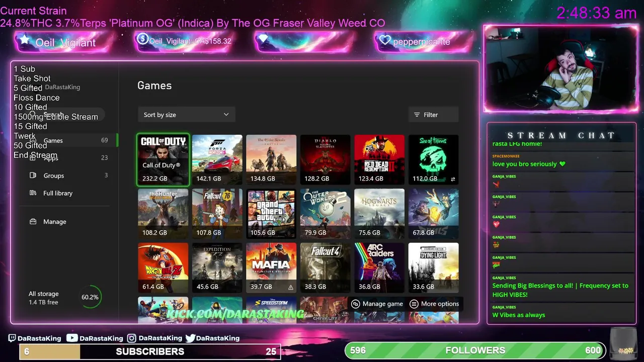Click the Twitter bird logo beside DaRastaKing
Screen dimensions: 644x362
[190, 338]
